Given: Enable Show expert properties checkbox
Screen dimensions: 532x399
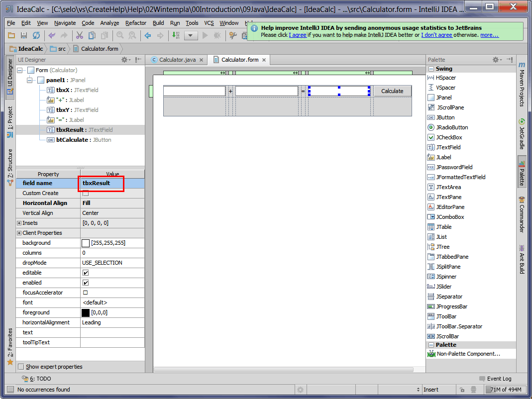Looking at the screenshot, I should point(21,367).
